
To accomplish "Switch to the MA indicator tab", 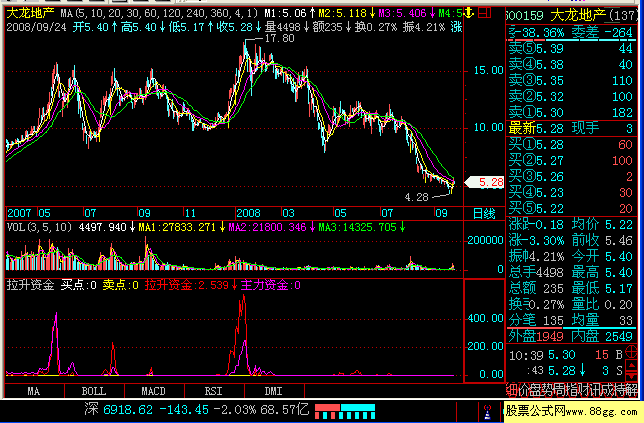I will click(34, 391).
